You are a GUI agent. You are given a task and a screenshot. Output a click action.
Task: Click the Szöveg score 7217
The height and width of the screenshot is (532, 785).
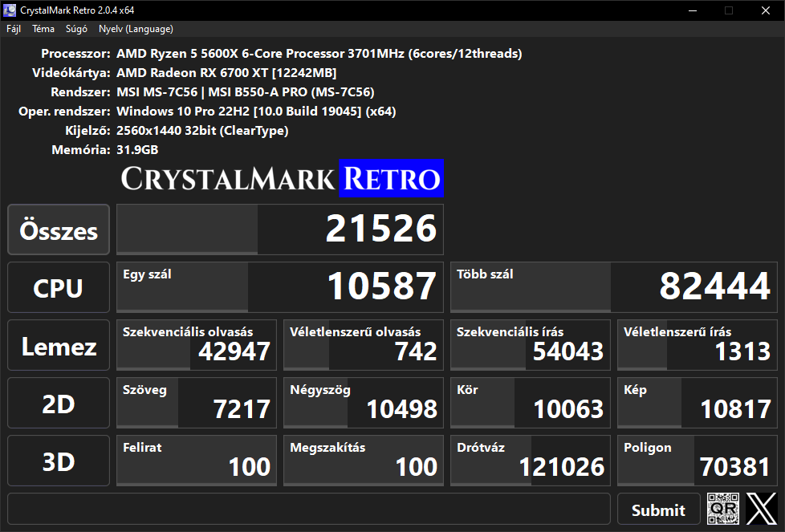pyautogui.click(x=196, y=404)
